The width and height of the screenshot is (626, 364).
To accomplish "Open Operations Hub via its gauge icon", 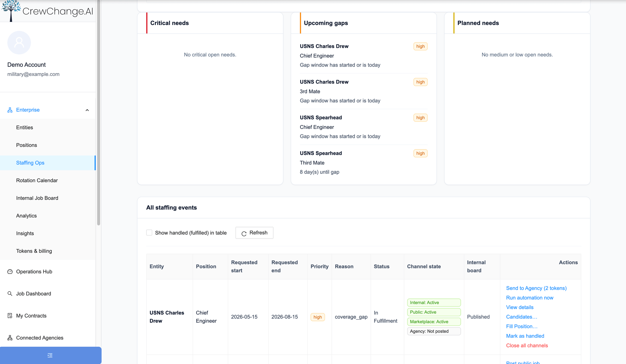I will point(10,271).
